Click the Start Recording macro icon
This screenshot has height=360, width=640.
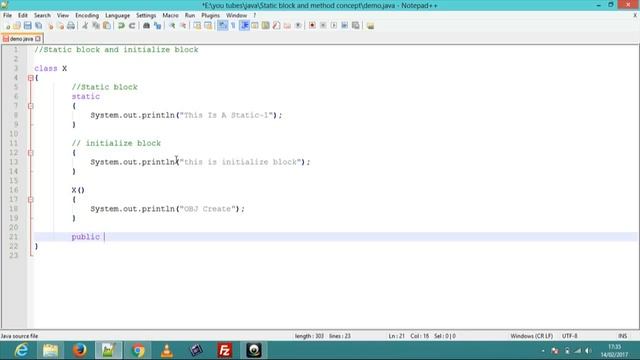312,26
